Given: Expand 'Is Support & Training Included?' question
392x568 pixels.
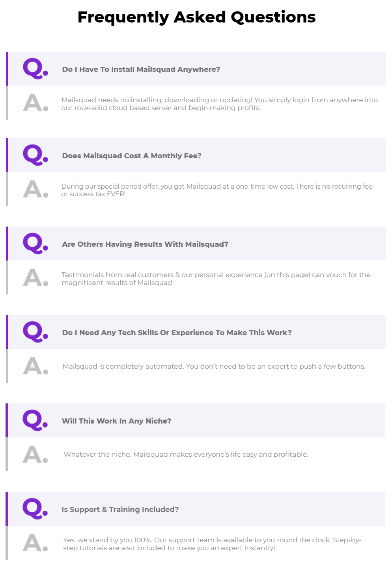Looking at the screenshot, I should coord(196,509).
